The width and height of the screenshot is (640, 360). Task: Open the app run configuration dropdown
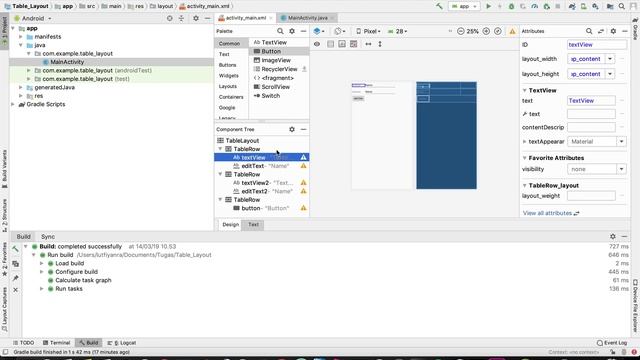(464, 7)
